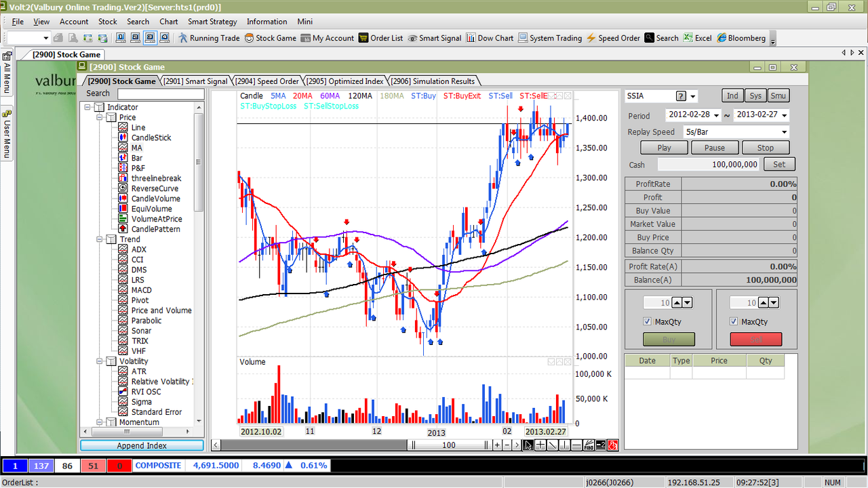Click the Search field above the Indicator tree
Viewport: 868px width, 488px height.
coord(161,94)
